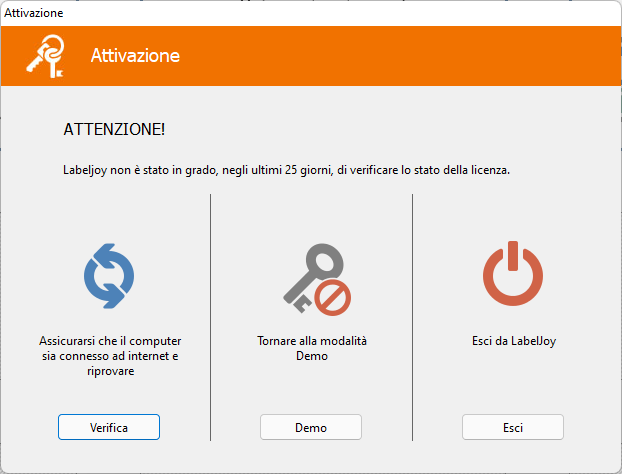Click the blue circular refresh arrows icon

(x=109, y=276)
